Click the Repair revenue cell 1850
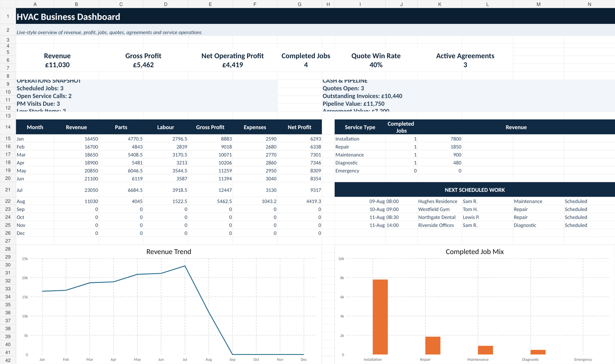The height and width of the screenshot is (364, 615). 440,147
